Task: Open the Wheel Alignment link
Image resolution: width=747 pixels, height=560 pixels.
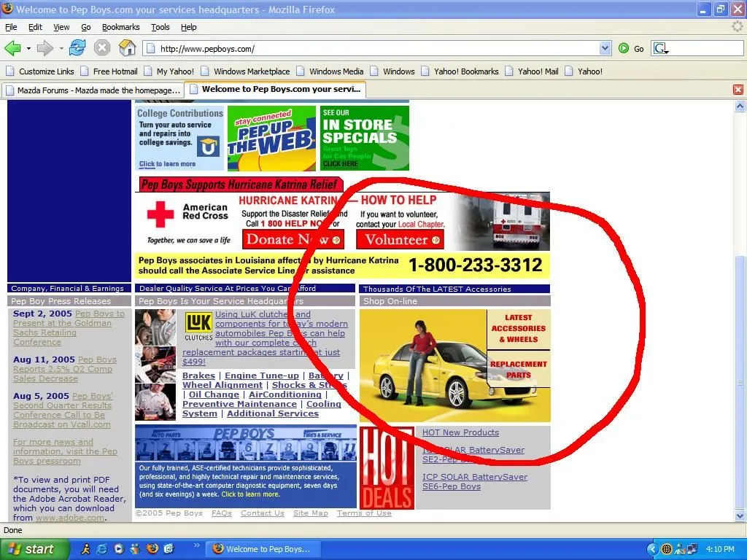Action: tap(222, 385)
